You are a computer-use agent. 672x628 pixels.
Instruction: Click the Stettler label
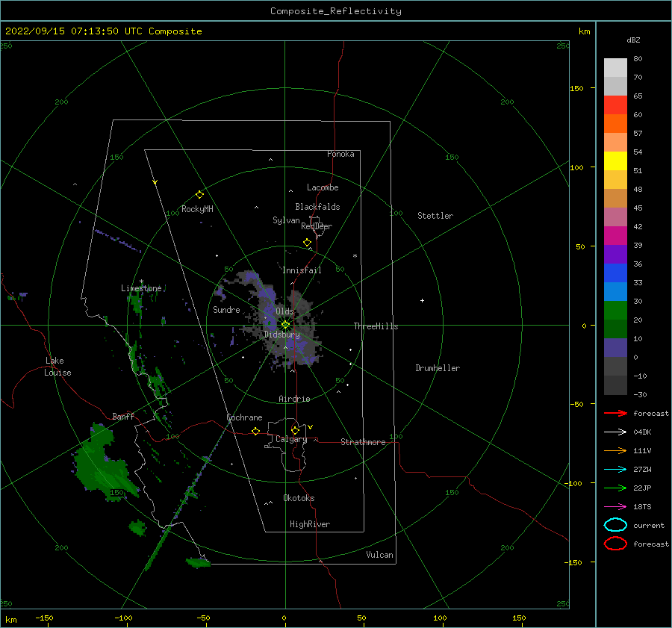435,216
